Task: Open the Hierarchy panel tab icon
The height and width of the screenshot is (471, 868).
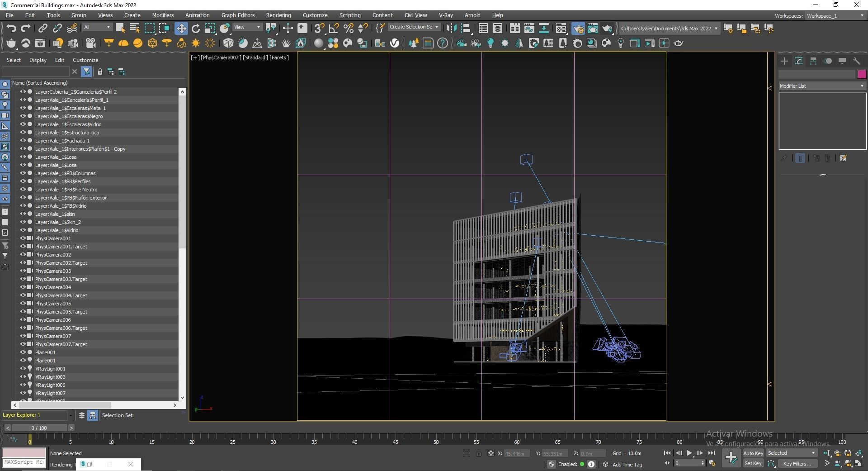Action: pos(813,61)
